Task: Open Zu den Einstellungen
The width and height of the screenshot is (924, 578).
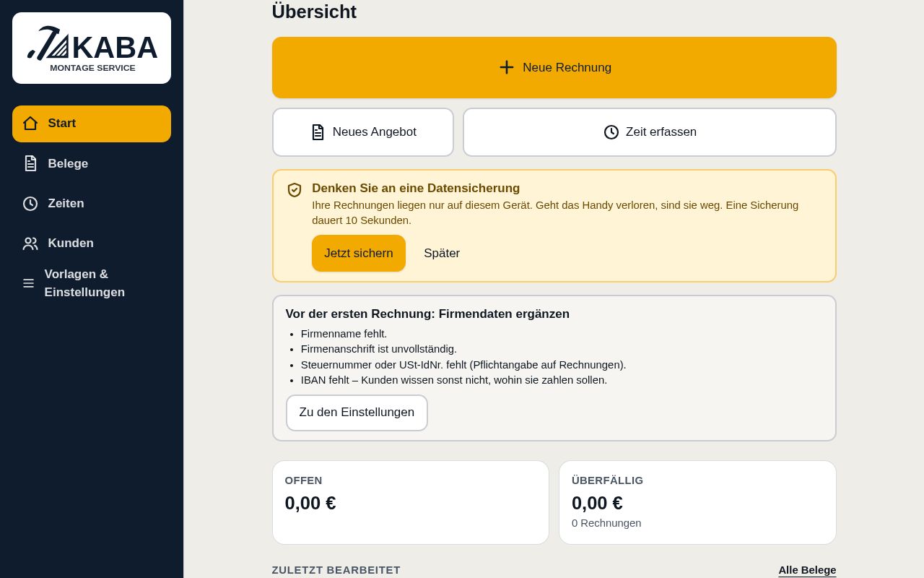Action: (x=357, y=413)
